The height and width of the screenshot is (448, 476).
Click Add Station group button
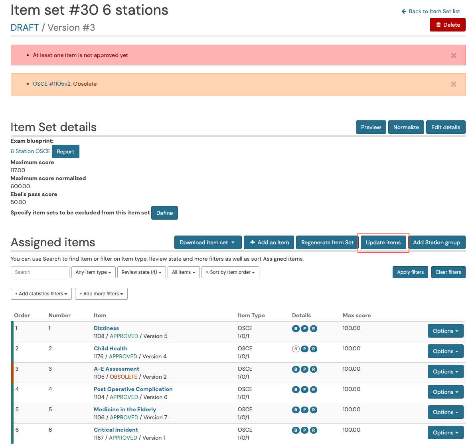click(x=436, y=242)
